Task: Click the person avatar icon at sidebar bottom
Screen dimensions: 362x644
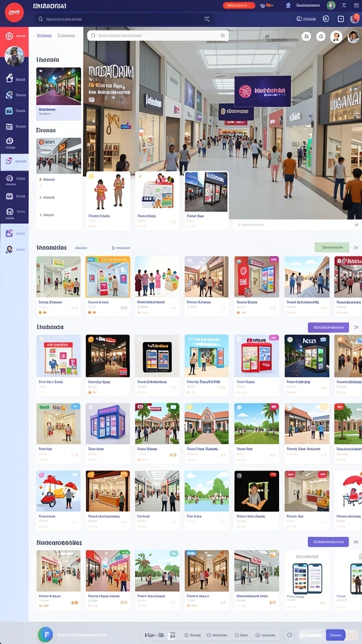Action: (9, 249)
